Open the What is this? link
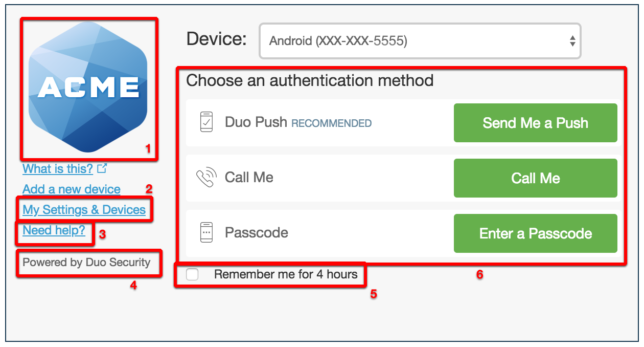The height and width of the screenshot is (347, 644). tap(57, 168)
